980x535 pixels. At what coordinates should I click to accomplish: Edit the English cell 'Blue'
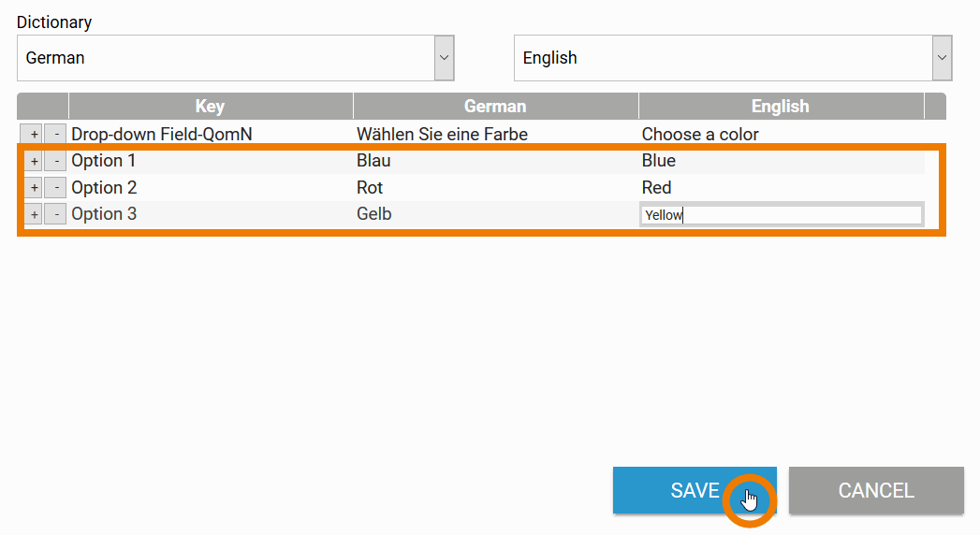pyautogui.click(x=659, y=161)
